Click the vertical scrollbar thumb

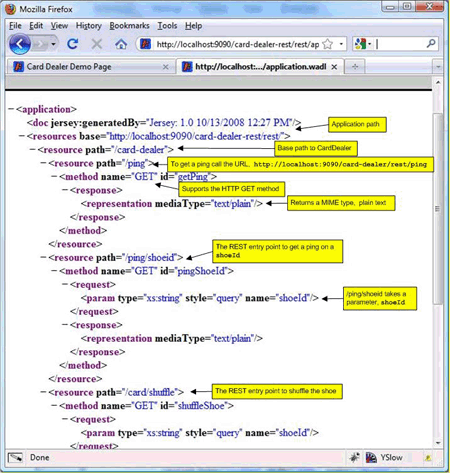(438, 208)
